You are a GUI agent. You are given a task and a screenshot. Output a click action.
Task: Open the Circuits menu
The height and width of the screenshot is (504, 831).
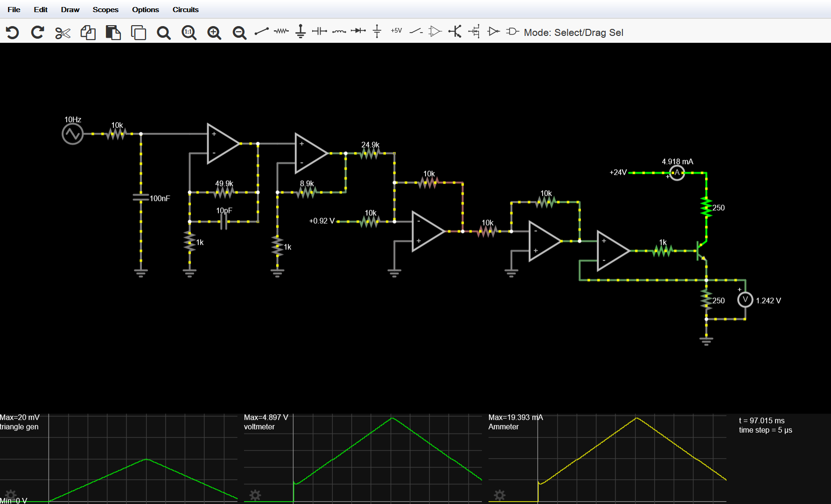185,9
